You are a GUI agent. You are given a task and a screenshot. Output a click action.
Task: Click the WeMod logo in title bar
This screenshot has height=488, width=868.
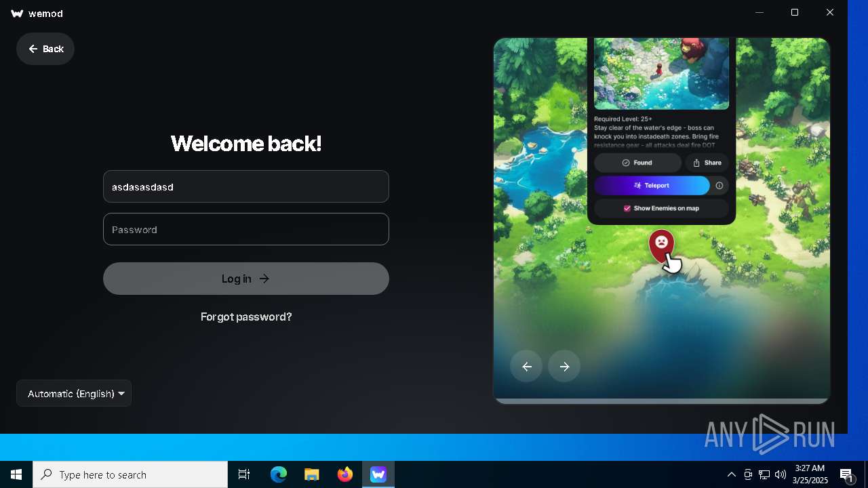[18, 14]
